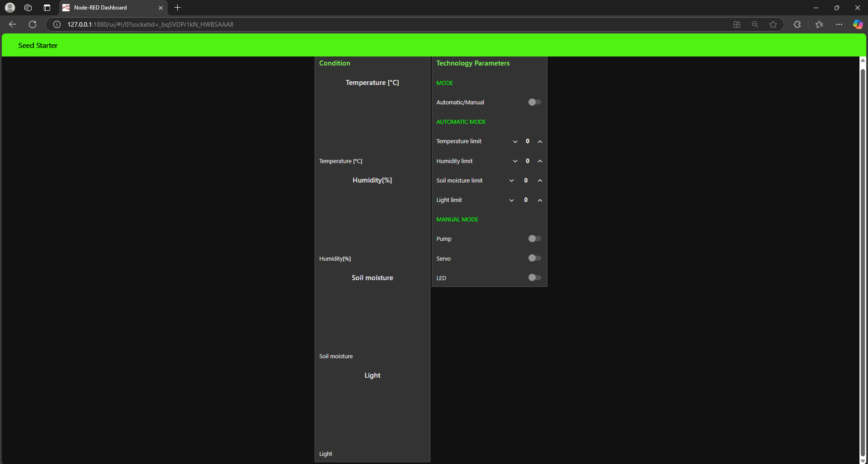View site information icon in address bar
868x464 pixels.
[x=57, y=24]
